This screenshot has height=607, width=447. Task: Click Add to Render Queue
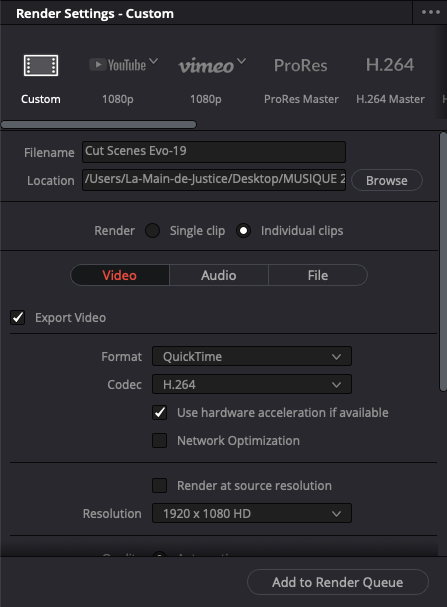coord(337,582)
